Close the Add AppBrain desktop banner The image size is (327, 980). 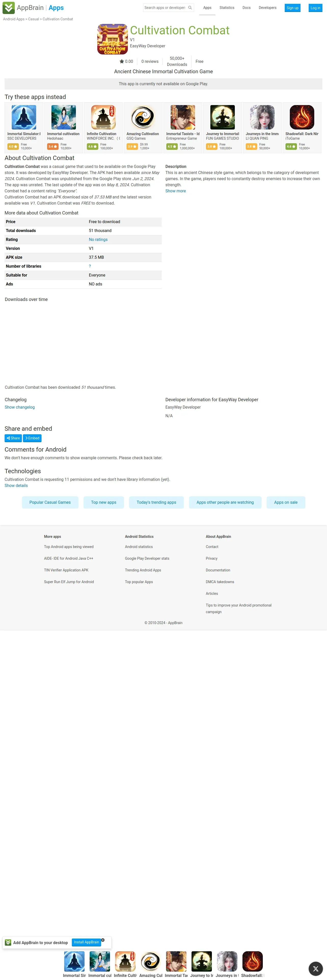click(103, 940)
